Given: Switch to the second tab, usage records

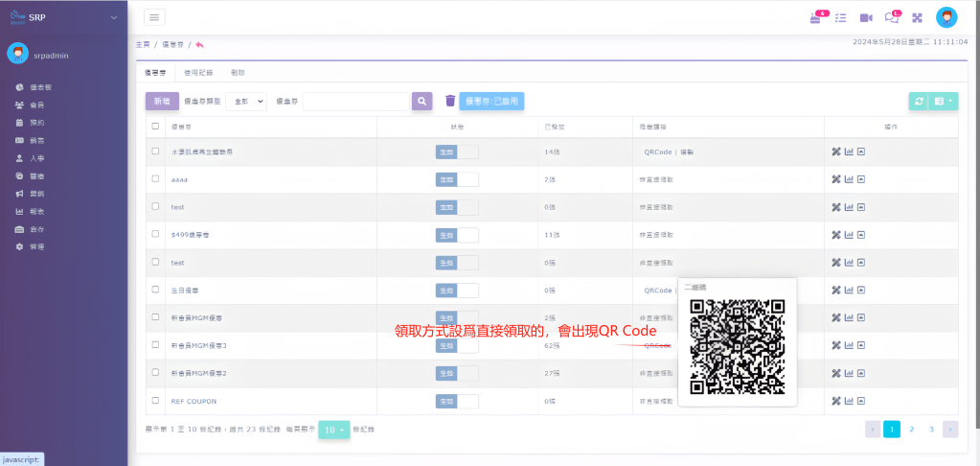Looking at the screenshot, I should [198, 73].
